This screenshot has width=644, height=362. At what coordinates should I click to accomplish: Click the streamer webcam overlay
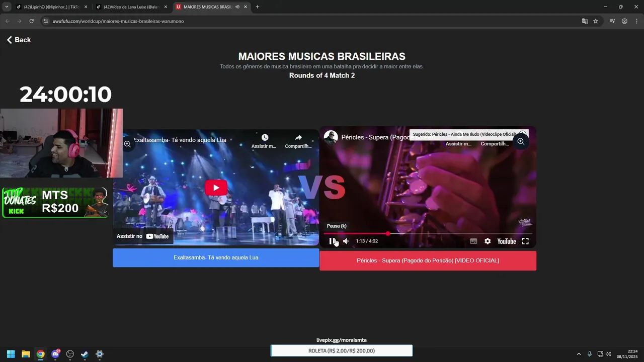[61, 143]
